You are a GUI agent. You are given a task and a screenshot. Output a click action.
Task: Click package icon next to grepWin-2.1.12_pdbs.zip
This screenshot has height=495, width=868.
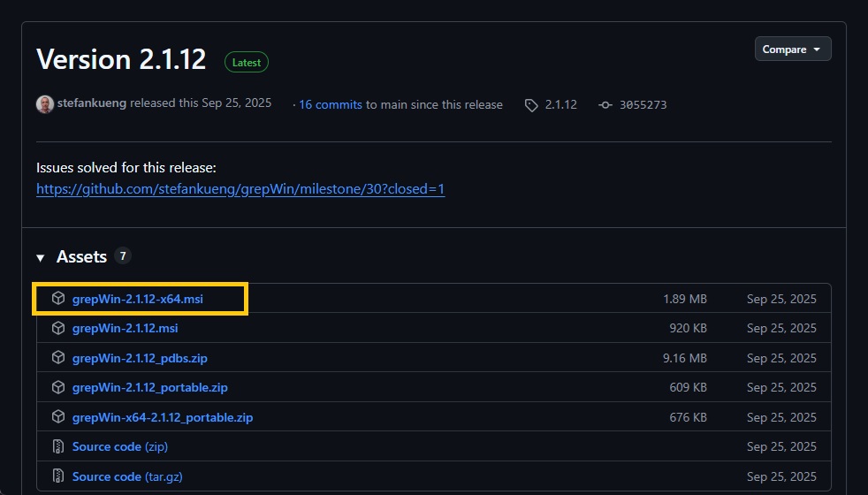[x=58, y=358]
